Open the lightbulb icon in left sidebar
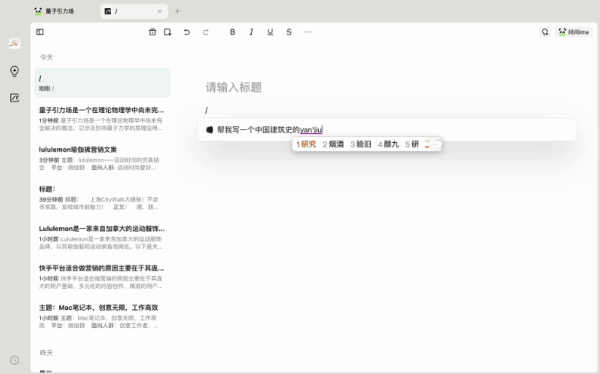 tap(15, 71)
